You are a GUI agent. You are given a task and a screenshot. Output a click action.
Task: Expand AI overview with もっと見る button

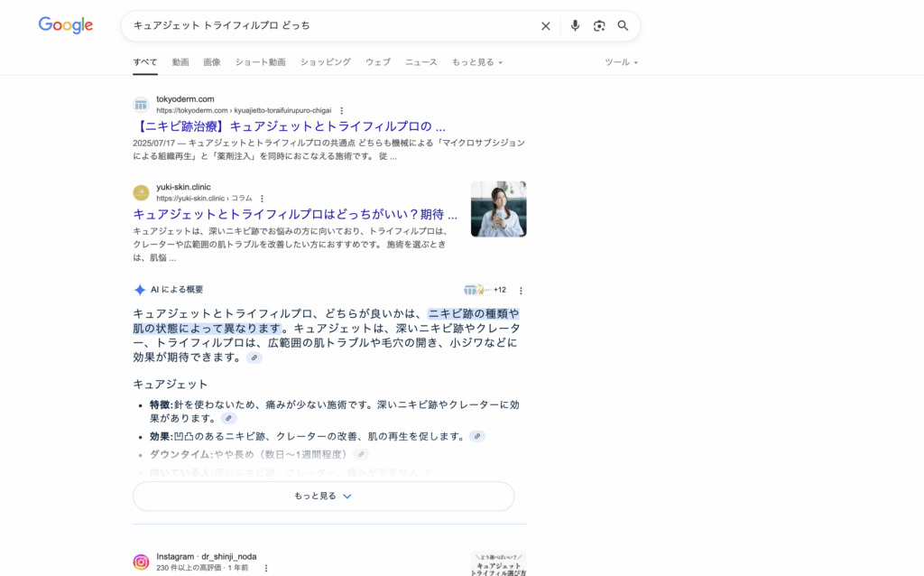coord(324,497)
